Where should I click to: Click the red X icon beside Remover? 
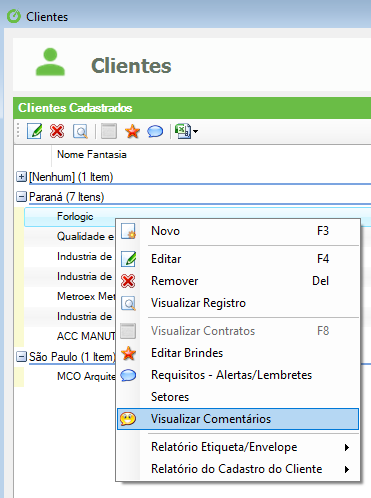pos(128,281)
